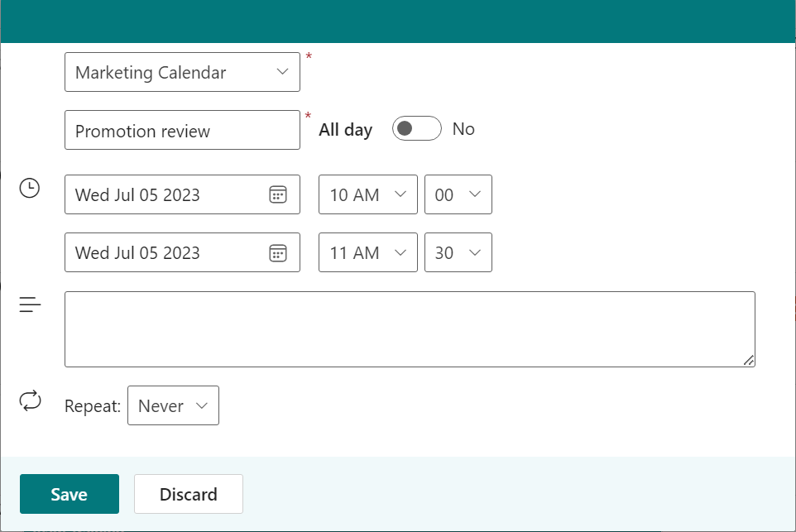Expand the Repeat Never dropdown
This screenshot has height=532, width=796.
pos(173,405)
